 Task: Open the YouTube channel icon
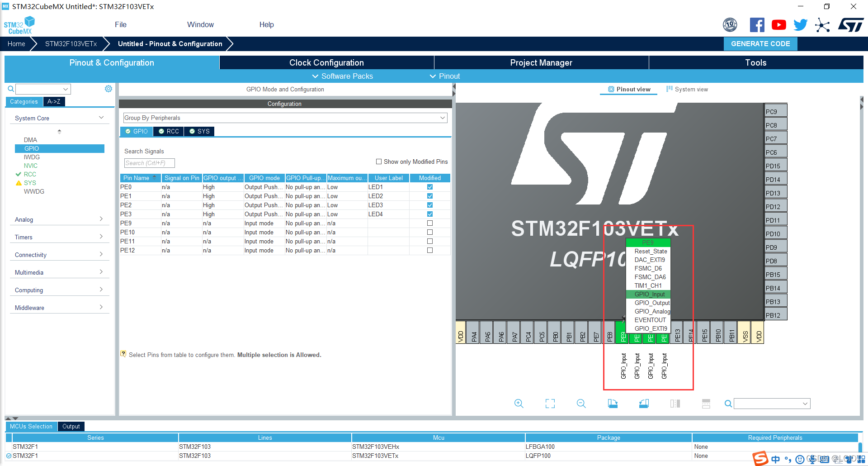(x=778, y=25)
